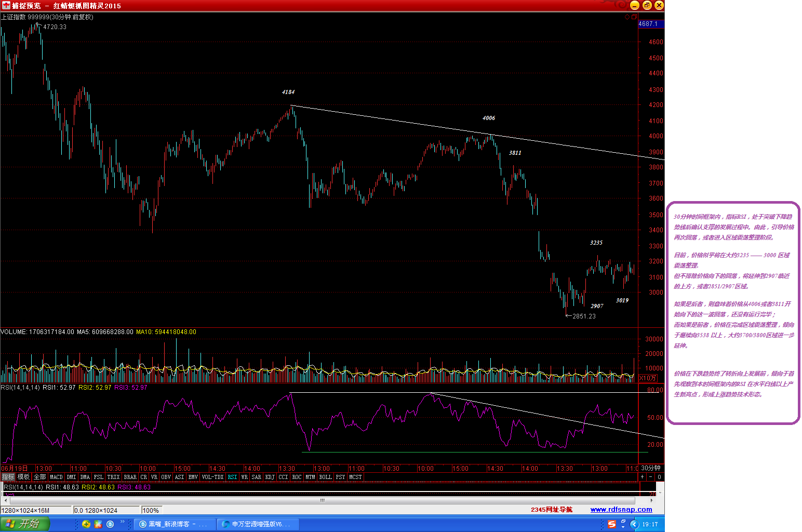Viewport: 802px width, 532px height.
Task: Switch to the OBV indicator
Action: [x=166, y=477]
